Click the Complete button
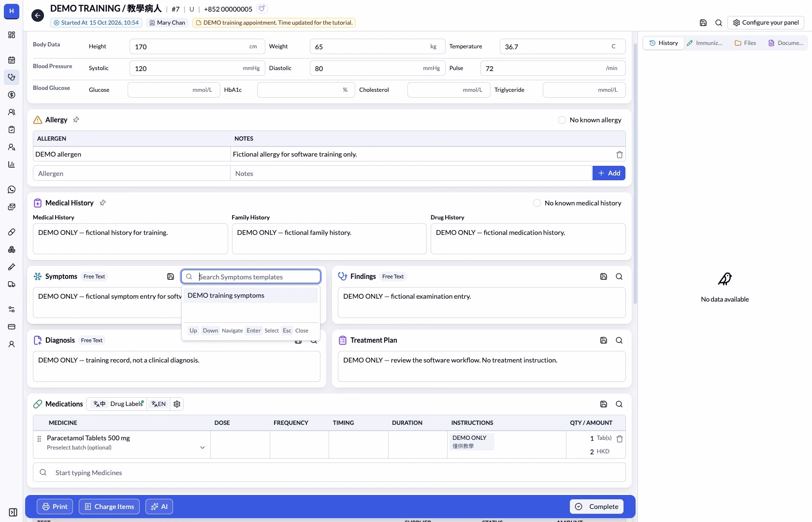Image resolution: width=812 pixels, height=522 pixels. click(x=596, y=507)
